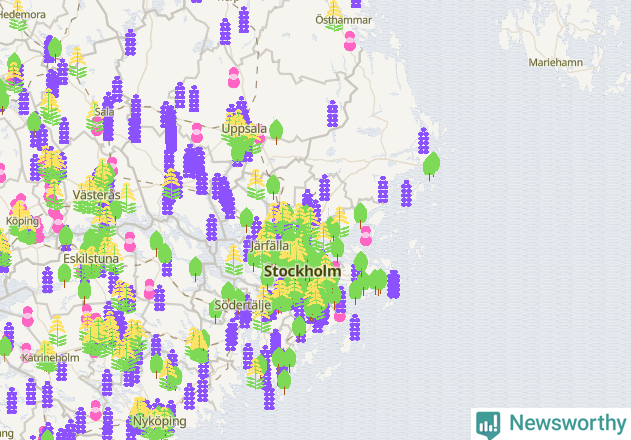Select the southernmost green tree on the coast
This screenshot has width=631, height=440.
(284, 382)
